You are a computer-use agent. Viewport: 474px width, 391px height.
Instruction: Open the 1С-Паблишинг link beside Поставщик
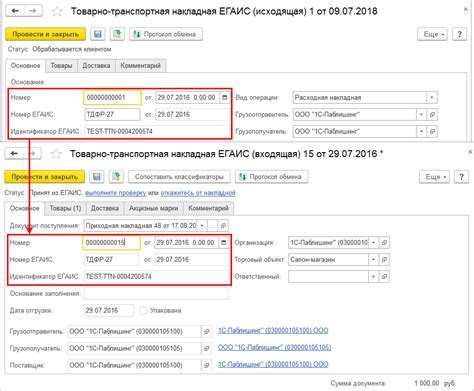(273, 364)
